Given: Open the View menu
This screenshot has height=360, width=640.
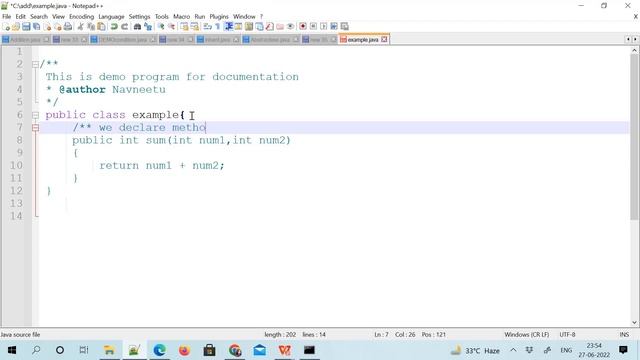Looking at the screenshot, I should point(58,16).
